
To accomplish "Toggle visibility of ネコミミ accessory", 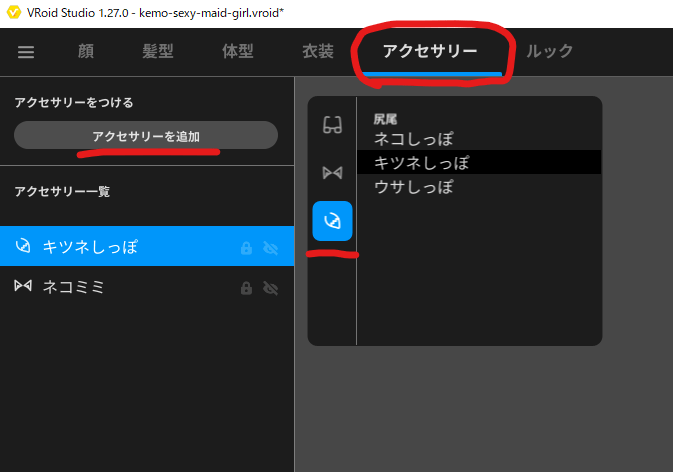I will [x=269, y=288].
